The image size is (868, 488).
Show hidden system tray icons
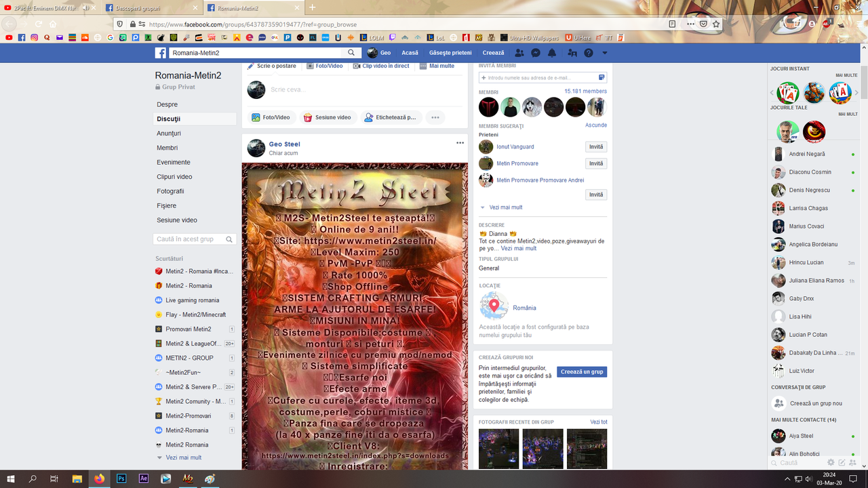point(787,479)
